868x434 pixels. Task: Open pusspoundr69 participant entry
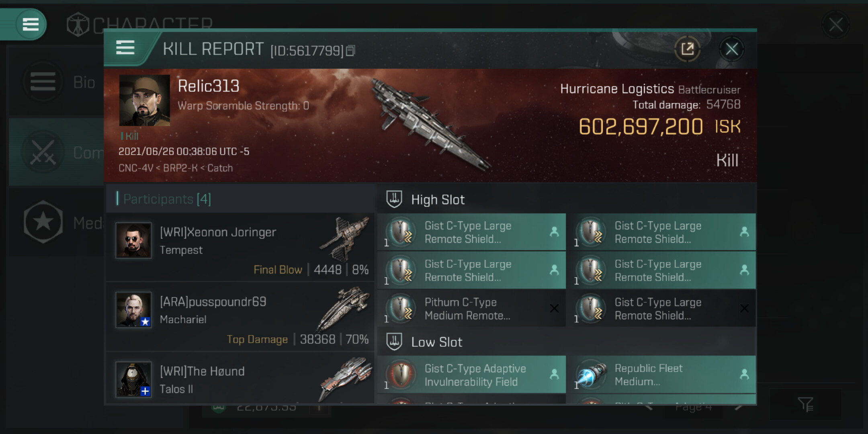click(240, 317)
